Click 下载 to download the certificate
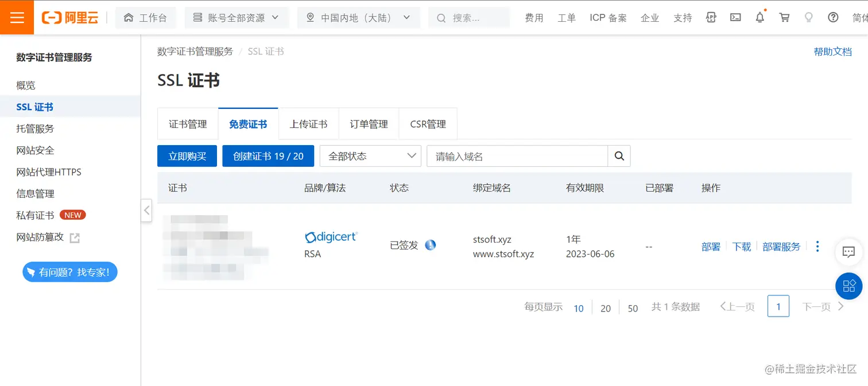Screen dimensions: 868x386 click(x=742, y=247)
